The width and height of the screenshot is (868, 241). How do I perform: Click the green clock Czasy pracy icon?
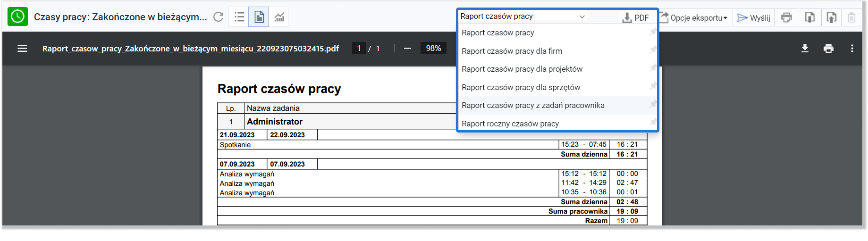click(x=17, y=17)
